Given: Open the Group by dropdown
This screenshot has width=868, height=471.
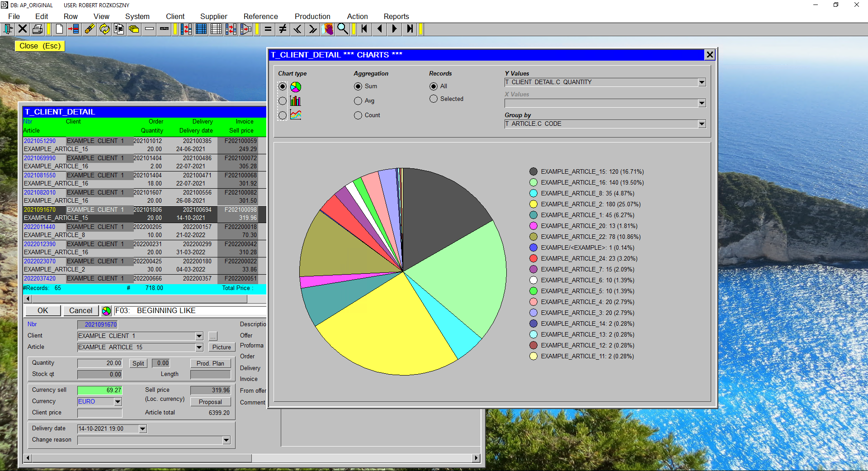Looking at the screenshot, I should tap(701, 124).
